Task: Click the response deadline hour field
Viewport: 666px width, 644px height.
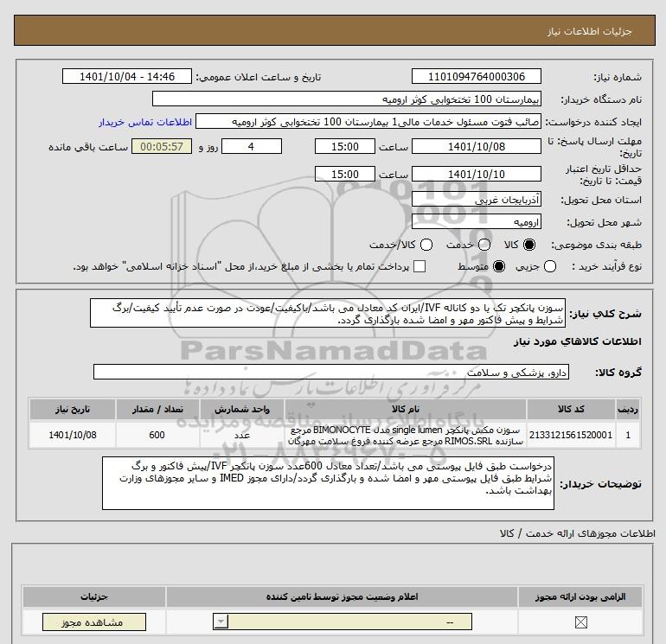Action: [x=345, y=146]
